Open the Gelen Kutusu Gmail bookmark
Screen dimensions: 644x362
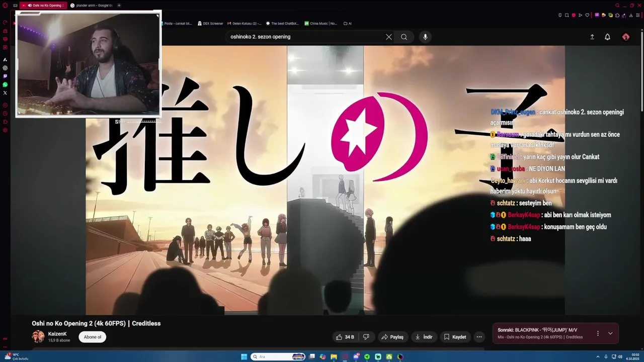click(244, 23)
